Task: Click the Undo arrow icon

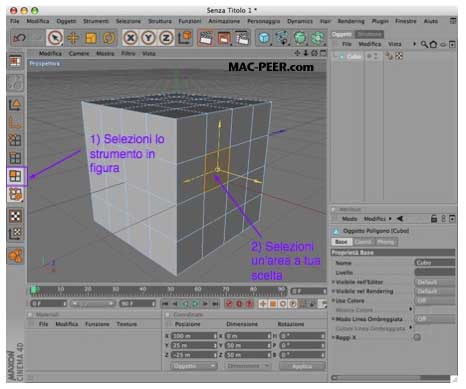Action: [x=19, y=38]
